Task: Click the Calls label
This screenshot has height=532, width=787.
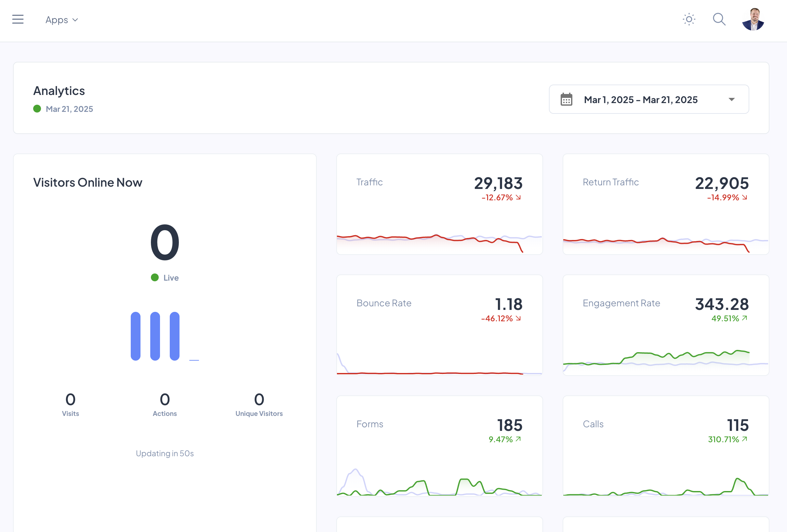Action: coord(593,424)
